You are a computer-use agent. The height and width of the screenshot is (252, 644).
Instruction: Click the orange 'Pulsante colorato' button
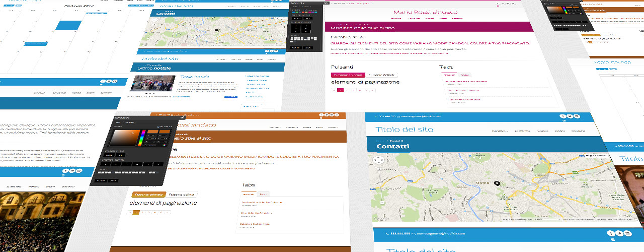click(x=148, y=194)
